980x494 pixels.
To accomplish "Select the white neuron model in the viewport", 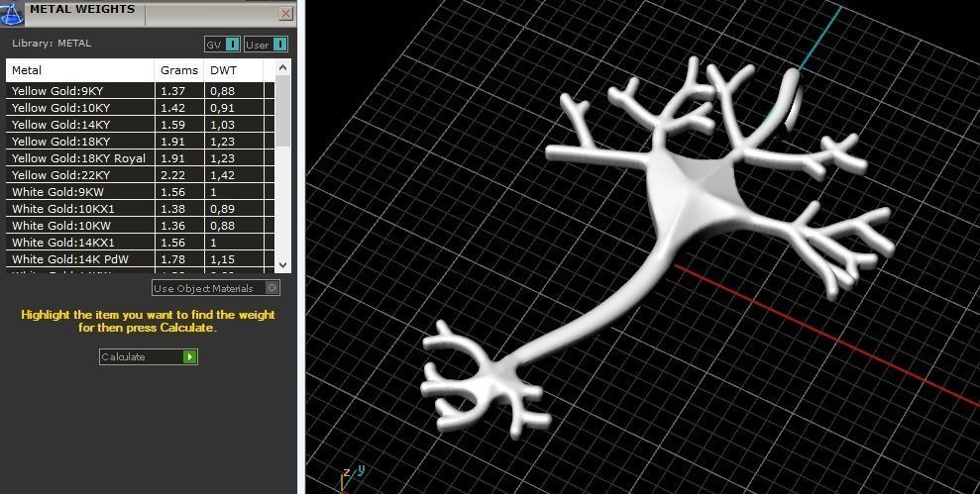I will [x=688, y=194].
